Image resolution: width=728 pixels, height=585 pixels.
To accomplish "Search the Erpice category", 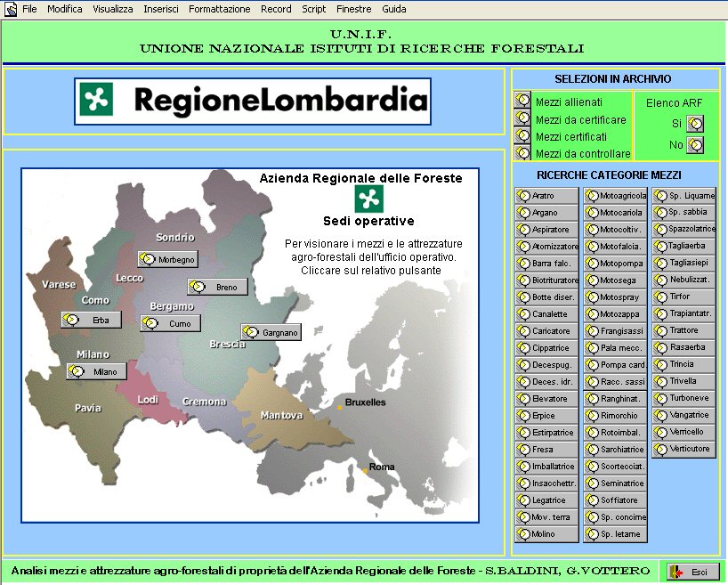I will 547,416.
